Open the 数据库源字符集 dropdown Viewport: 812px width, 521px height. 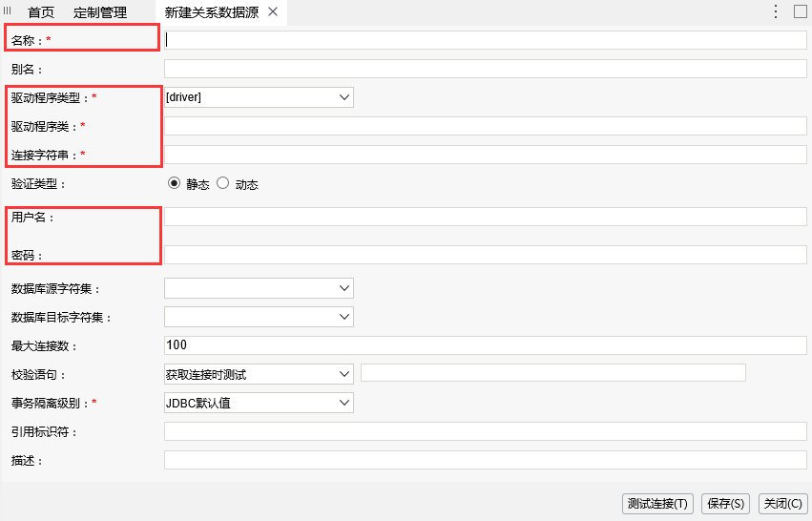[x=259, y=288]
